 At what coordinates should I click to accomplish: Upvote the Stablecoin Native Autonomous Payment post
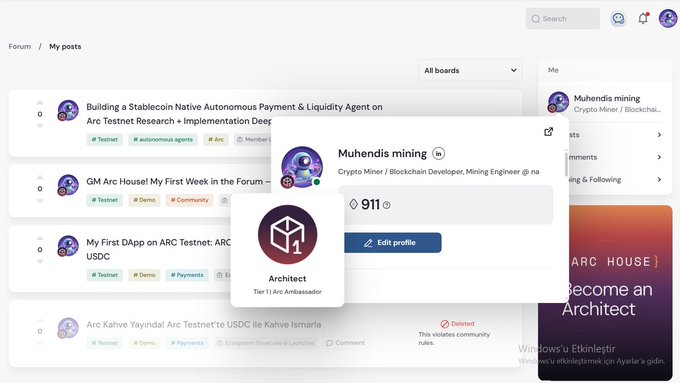40,103
